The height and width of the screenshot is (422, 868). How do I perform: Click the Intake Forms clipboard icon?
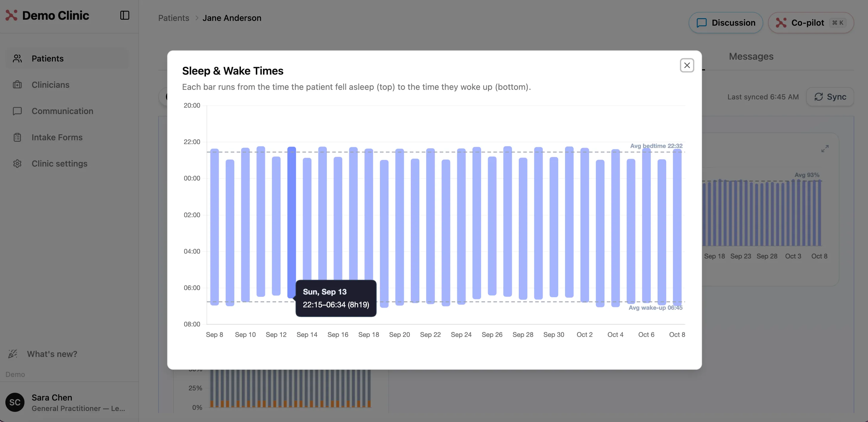click(x=17, y=137)
